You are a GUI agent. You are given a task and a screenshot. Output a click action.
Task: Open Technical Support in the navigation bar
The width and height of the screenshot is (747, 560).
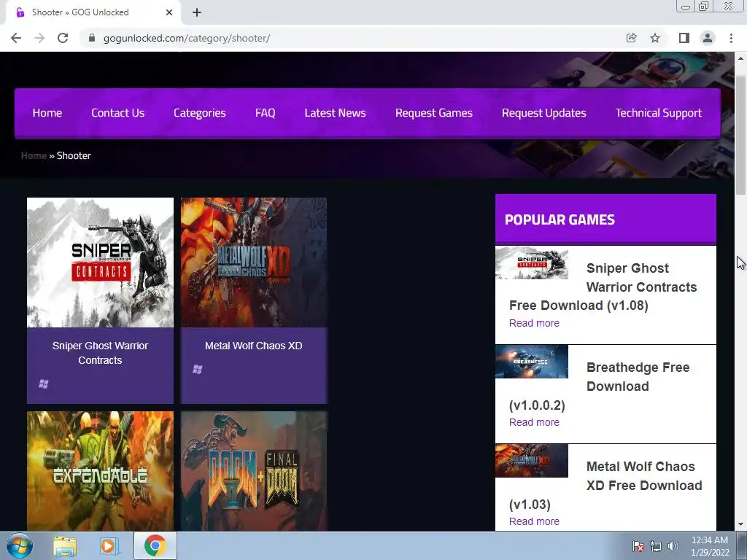[x=659, y=113]
